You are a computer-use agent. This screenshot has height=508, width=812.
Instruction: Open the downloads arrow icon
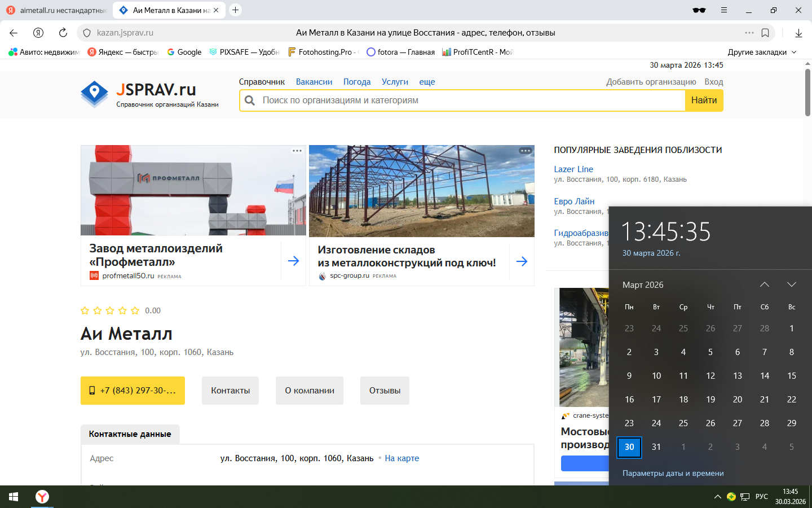(x=798, y=33)
